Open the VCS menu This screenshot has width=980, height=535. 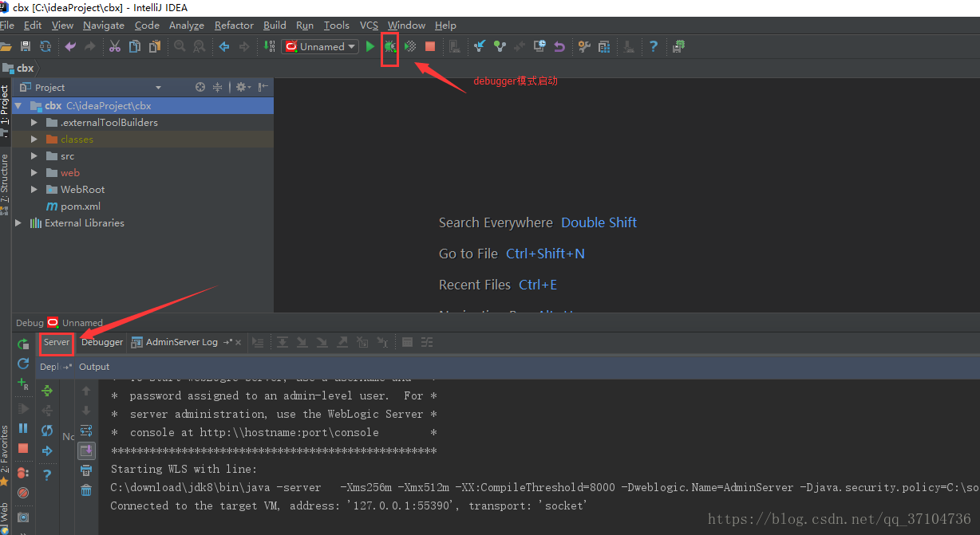[369, 25]
